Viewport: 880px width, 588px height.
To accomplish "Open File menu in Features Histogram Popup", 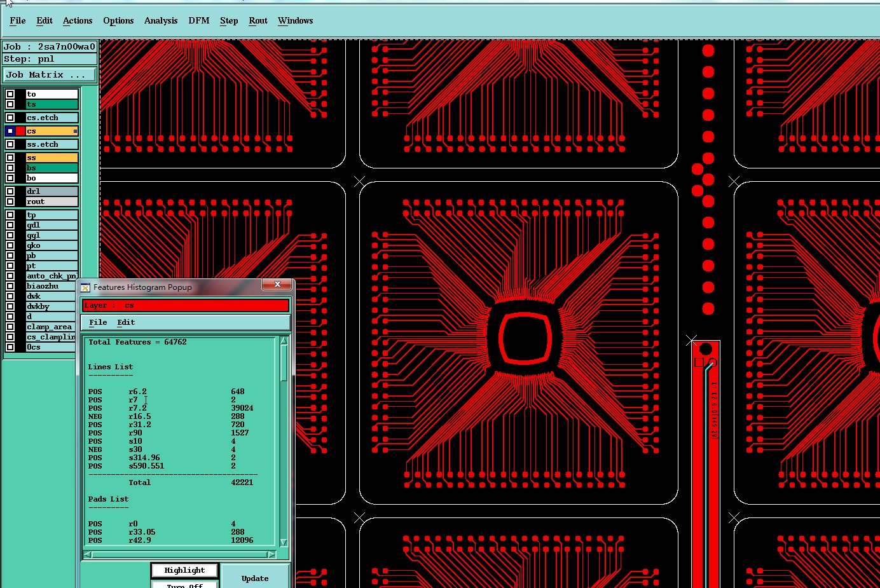I will tap(98, 322).
